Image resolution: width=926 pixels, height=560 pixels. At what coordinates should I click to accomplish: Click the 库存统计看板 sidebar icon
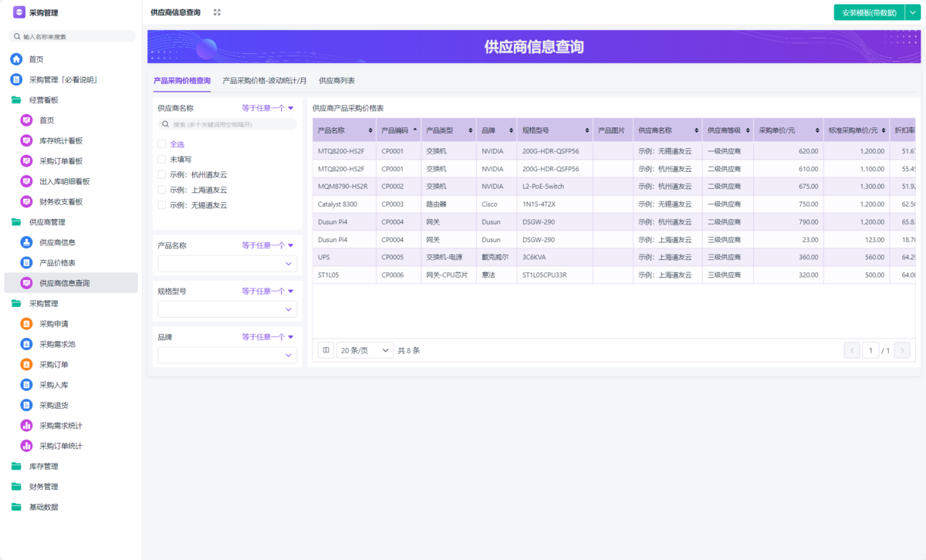[x=26, y=140]
